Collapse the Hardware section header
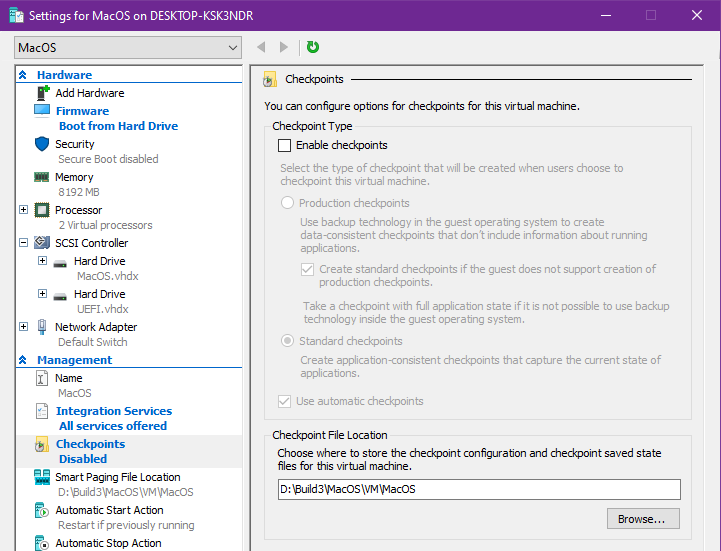This screenshot has width=721, height=551. pos(23,75)
